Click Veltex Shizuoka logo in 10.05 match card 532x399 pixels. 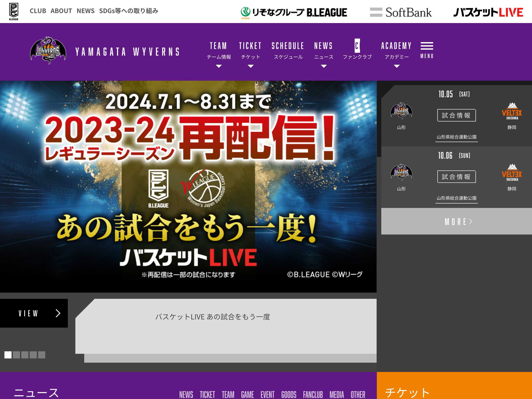(512, 111)
